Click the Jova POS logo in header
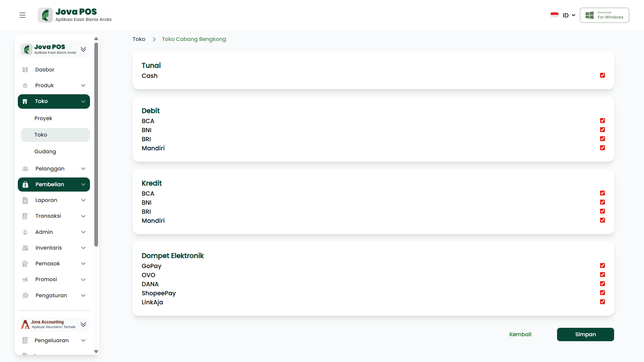The width and height of the screenshot is (644, 362). (x=45, y=15)
